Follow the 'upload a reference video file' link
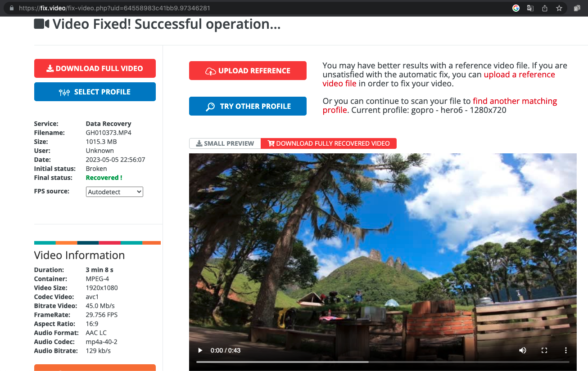Viewport: 588px width, 371px height. 519,75
